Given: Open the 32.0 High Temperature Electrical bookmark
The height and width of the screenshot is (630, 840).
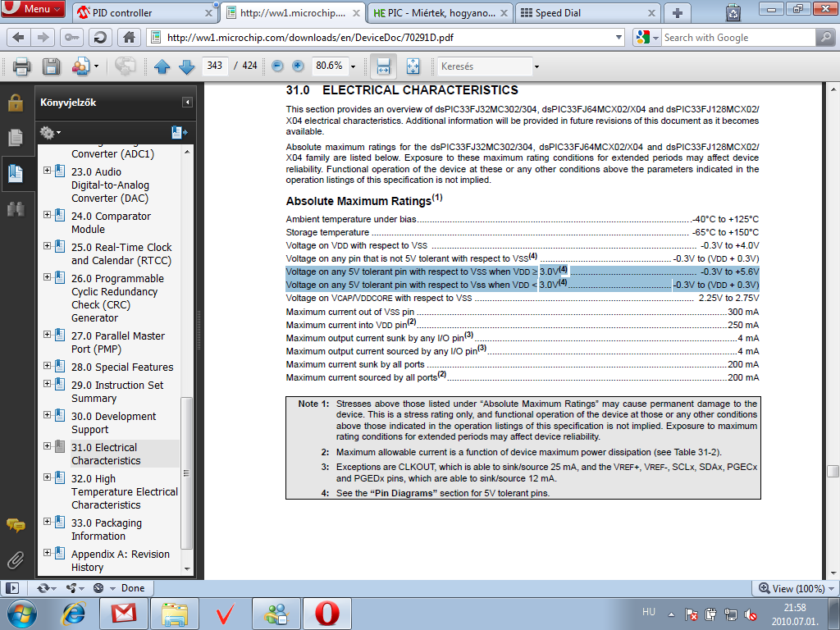Looking at the screenshot, I should [125, 492].
